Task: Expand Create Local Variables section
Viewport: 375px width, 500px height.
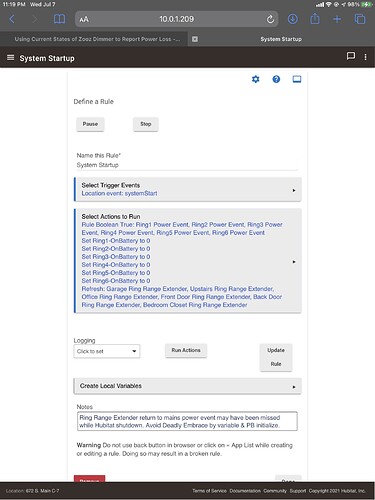Action: coord(188,386)
